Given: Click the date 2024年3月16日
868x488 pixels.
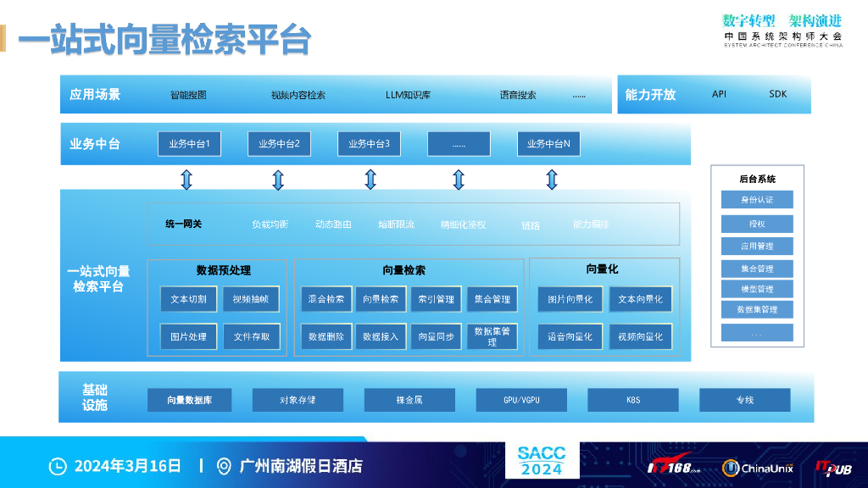Looking at the screenshot, I should (128, 466).
